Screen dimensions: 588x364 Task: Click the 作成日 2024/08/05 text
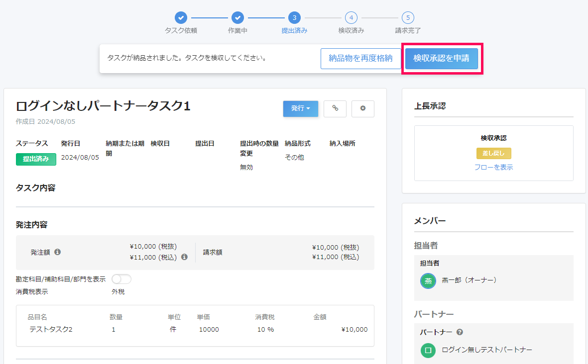pyautogui.click(x=45, y=122)
